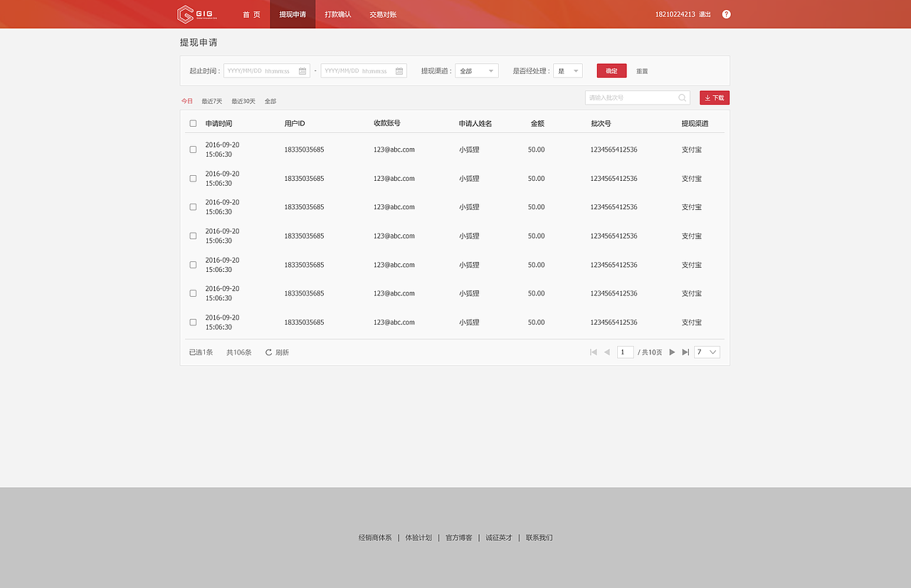
Task: Check the third table row checkbox
Action: (193, 207)
